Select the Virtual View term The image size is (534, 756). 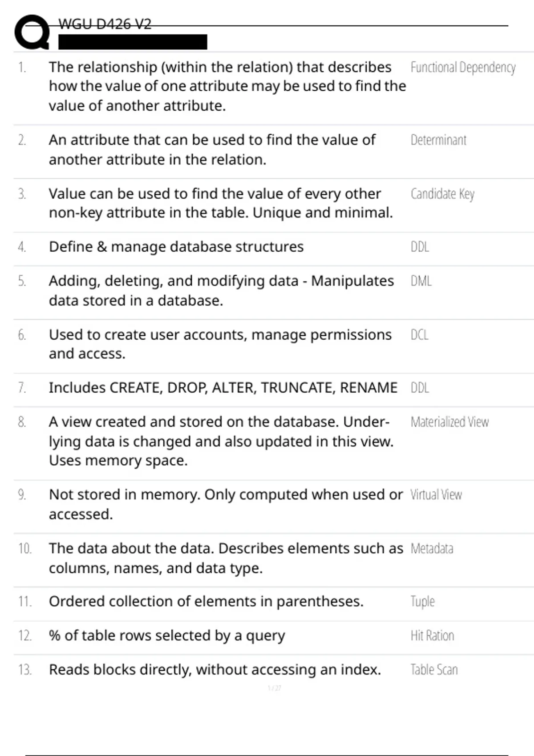click(436, 495)
